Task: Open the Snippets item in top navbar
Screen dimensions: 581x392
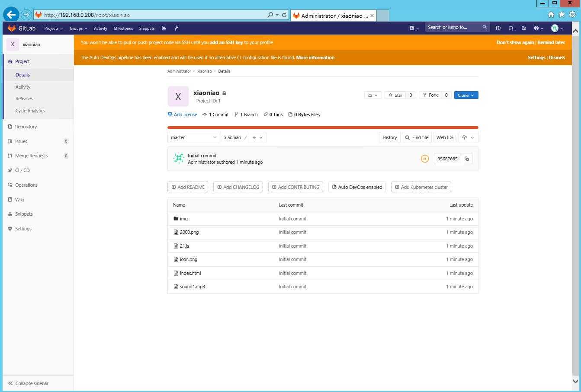Action: coord(147,28)
